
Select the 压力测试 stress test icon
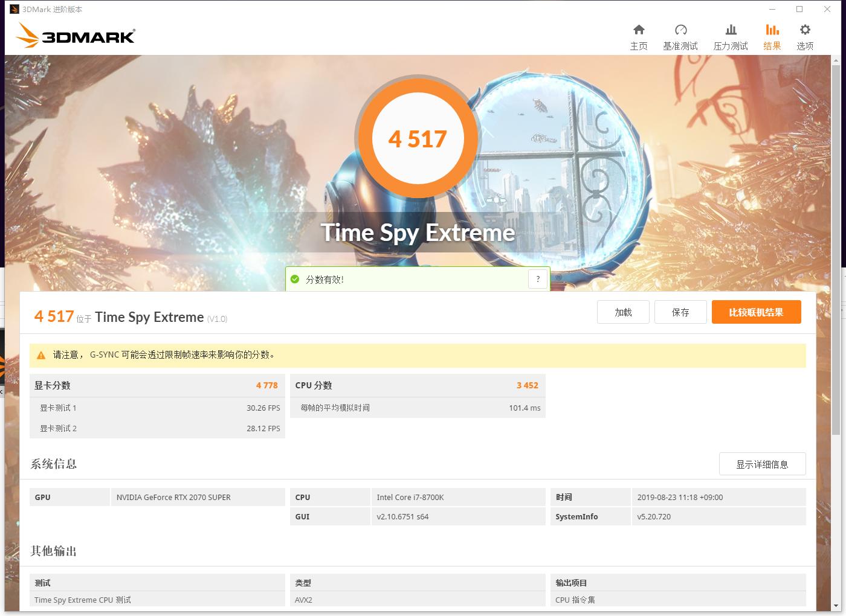pos(730,35)
